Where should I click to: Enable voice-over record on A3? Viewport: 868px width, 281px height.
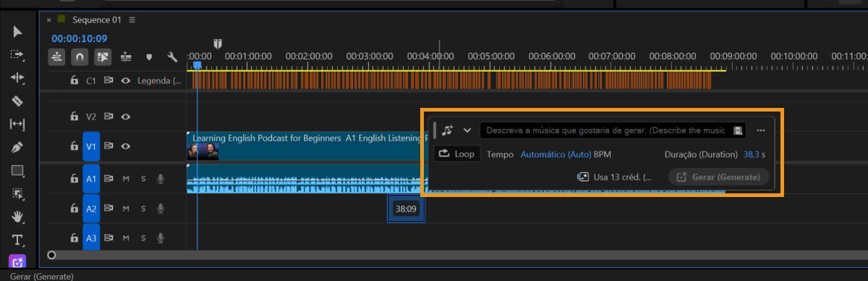161,238
